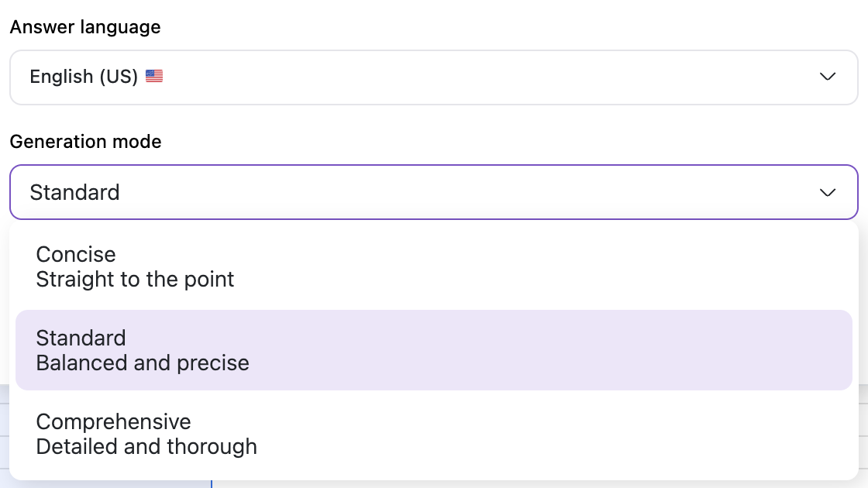Click the Answer language chevron arrow
Screen dimensions: 868x488
(828, 77)
